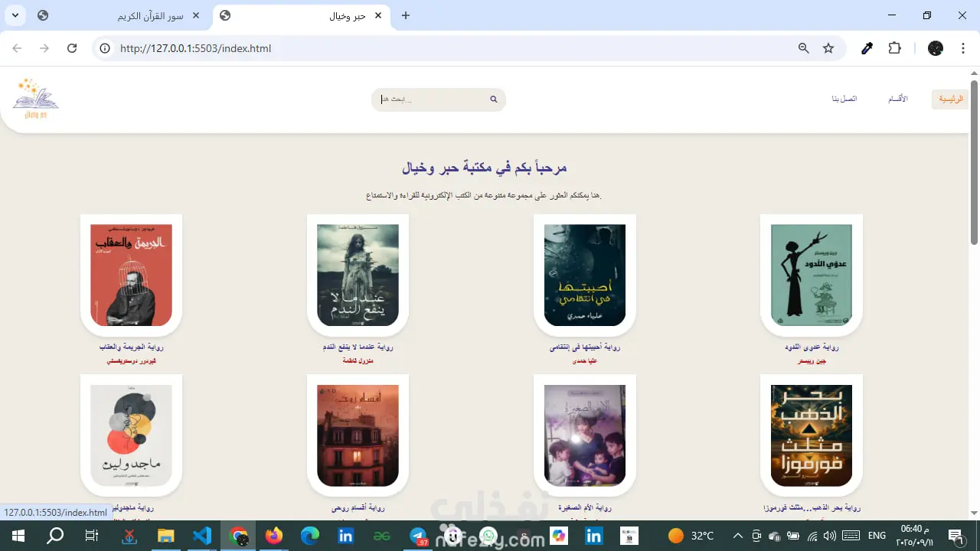Open Task View on the taskbar
The height and width of the screenshot is (551, 980).
pos(91,536)
